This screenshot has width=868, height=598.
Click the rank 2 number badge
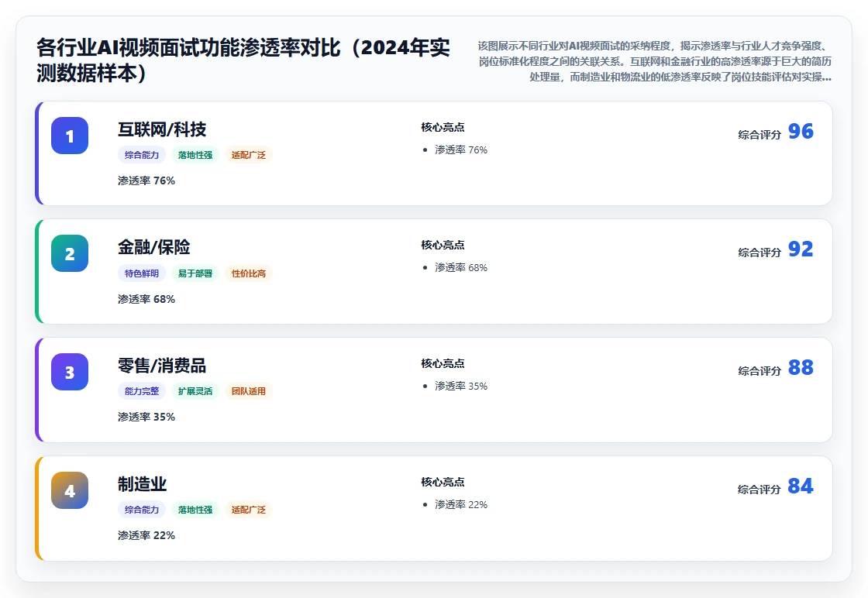70,253
